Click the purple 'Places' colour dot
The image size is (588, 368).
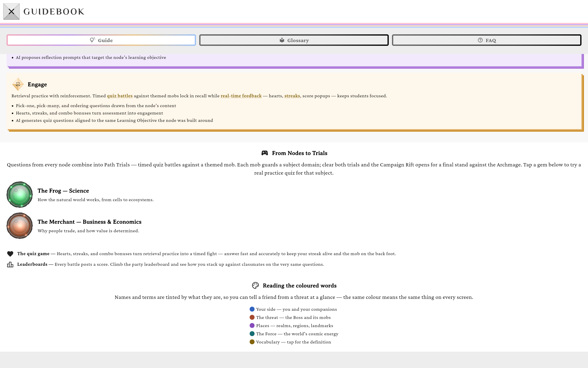click(x=252, y=326)
